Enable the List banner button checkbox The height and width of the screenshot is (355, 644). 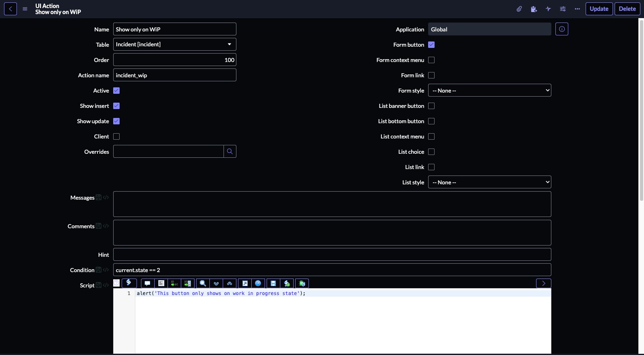point(431,106)
